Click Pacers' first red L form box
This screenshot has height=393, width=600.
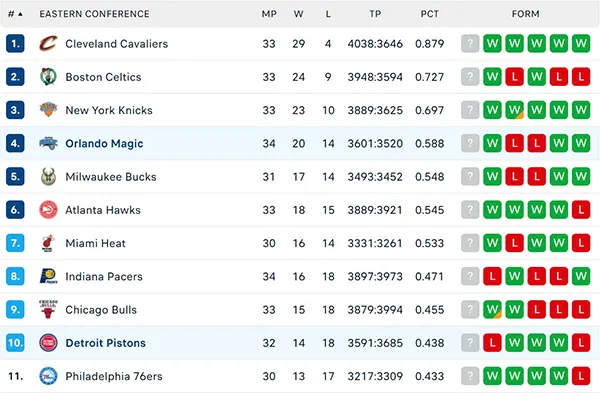[492, 276]
